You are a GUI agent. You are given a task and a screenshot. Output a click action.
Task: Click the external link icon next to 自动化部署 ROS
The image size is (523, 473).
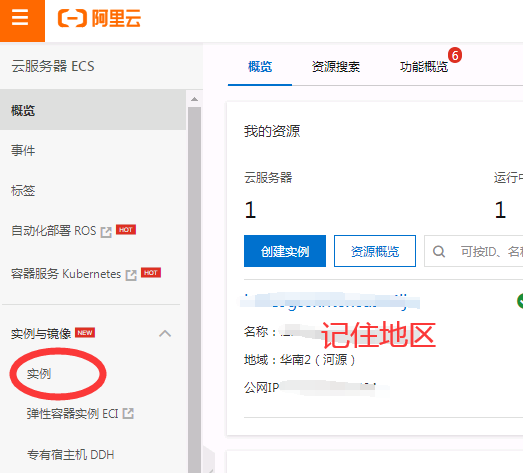tap(106, 232)
